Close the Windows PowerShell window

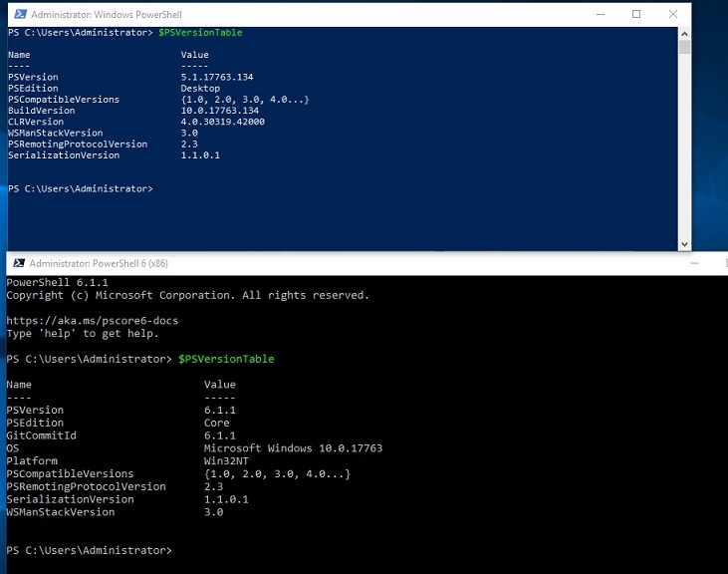pyautogui.click(x=673, y=14)
